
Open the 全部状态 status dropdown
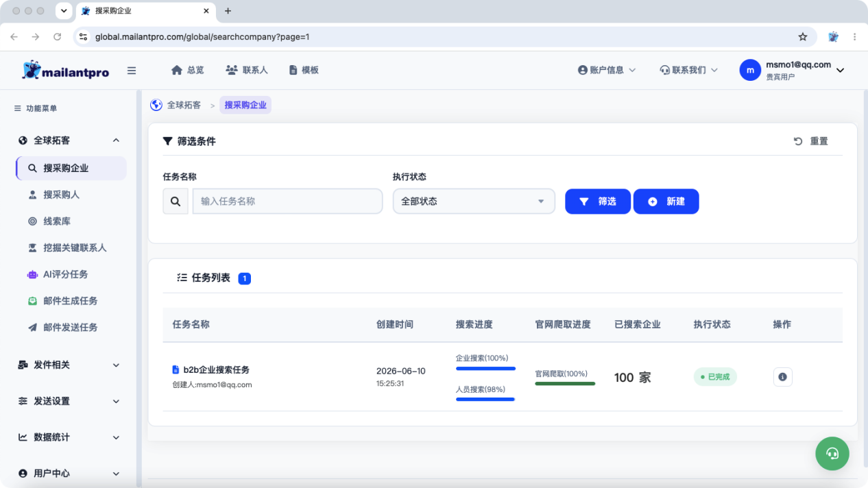474,202
